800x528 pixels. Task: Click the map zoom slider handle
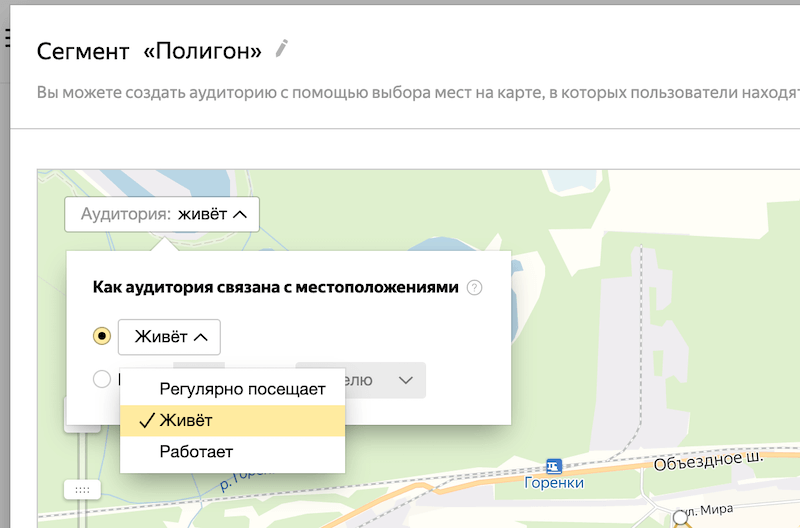click(x=82, y=490)
